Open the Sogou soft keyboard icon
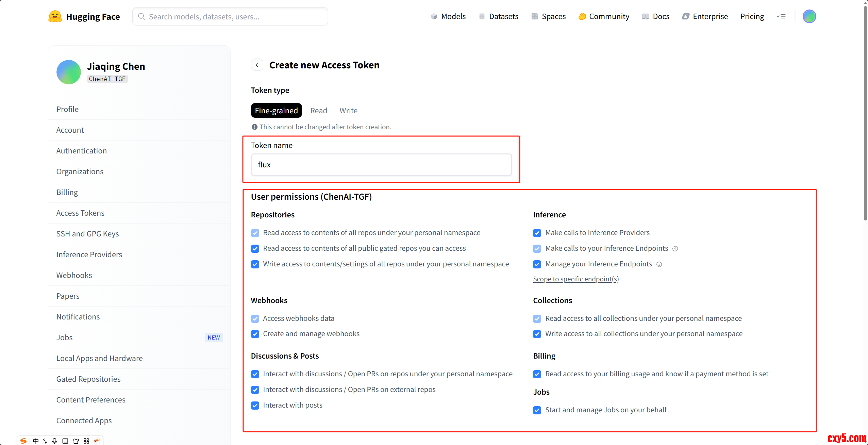 point(65,441)
